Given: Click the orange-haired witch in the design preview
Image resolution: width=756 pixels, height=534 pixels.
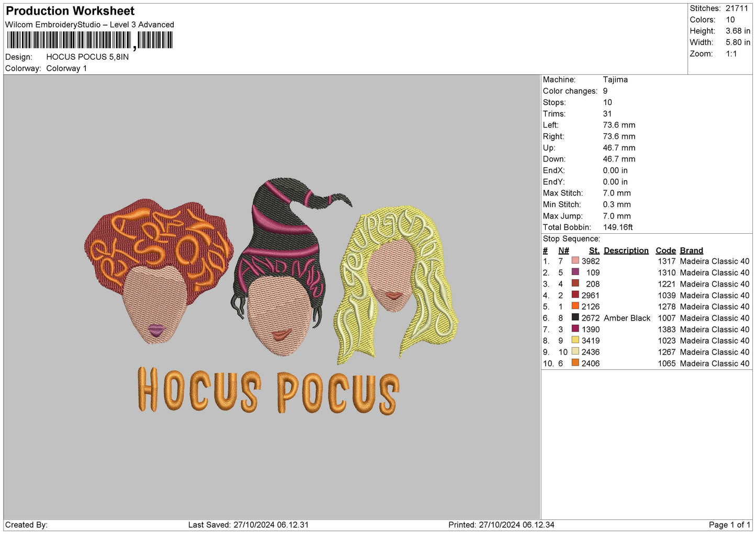Looking at the screenshot, I should click(x=159, y=270).
